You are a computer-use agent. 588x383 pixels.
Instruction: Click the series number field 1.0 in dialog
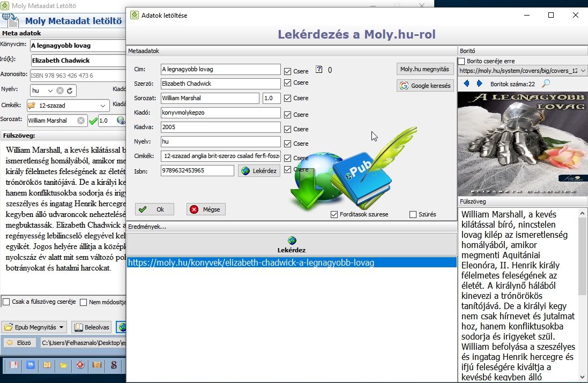point(271,98)
